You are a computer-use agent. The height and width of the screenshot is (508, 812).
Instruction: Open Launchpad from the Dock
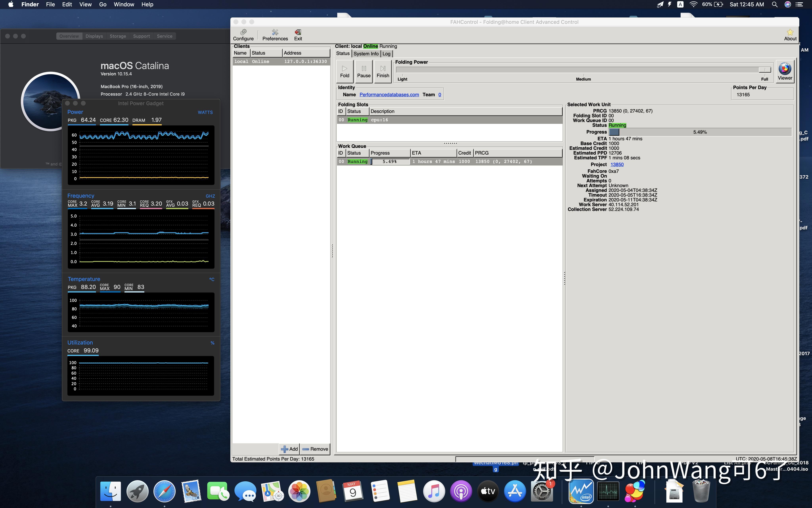click(138, 491)
